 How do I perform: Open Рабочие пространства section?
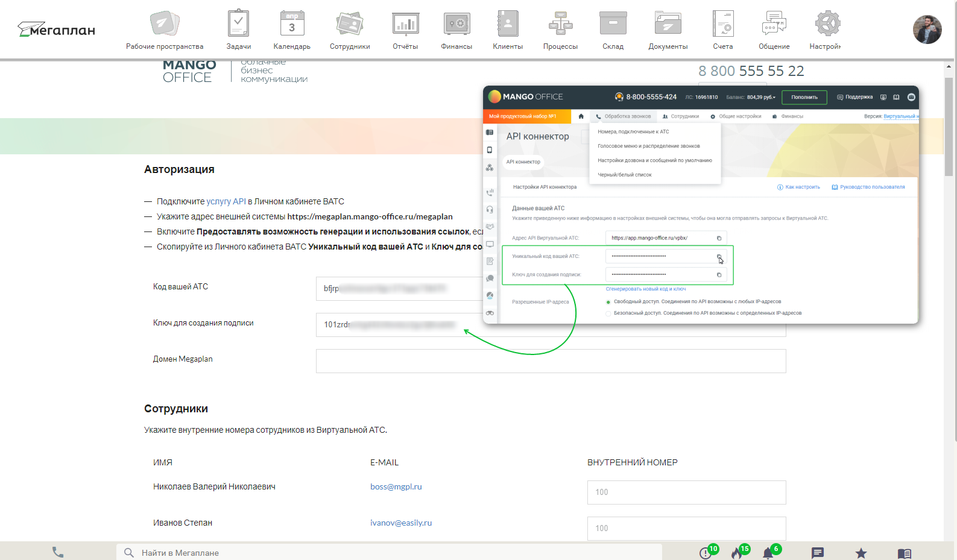coord(165,30)
